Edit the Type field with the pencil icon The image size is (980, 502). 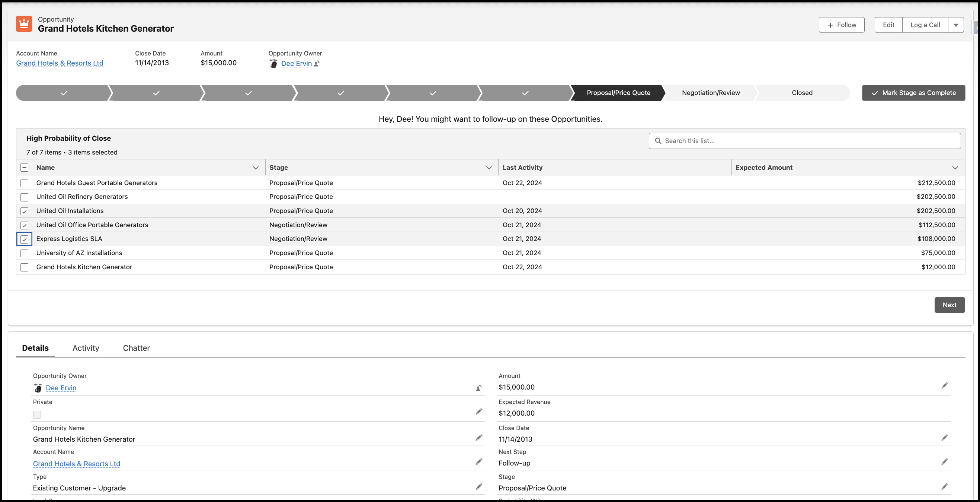pos(478,486)
